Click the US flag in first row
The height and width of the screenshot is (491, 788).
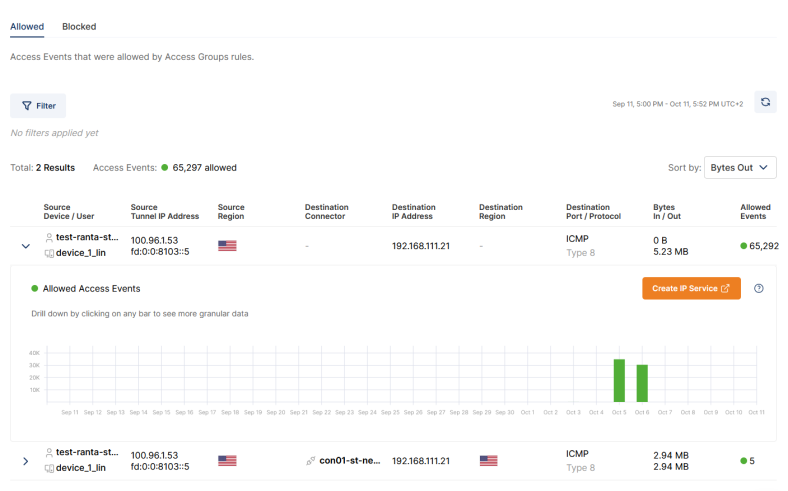point(227,246)
